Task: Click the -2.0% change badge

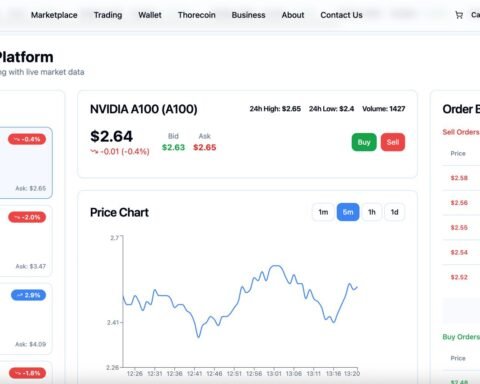Action: [27, 217]
